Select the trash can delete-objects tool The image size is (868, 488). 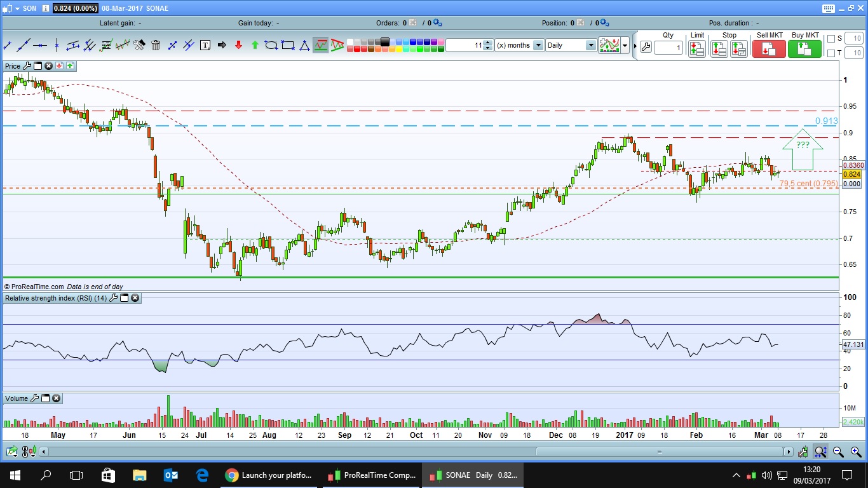[x=156, y=45]
